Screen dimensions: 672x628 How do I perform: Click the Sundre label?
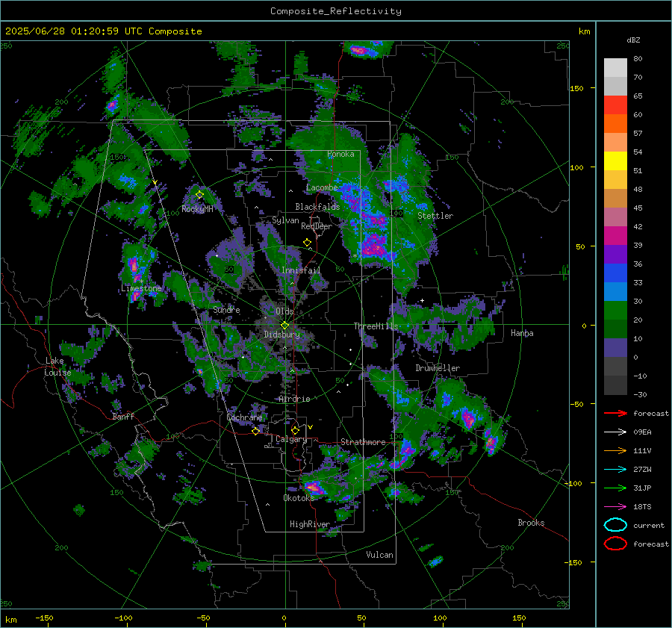(226, 310)
